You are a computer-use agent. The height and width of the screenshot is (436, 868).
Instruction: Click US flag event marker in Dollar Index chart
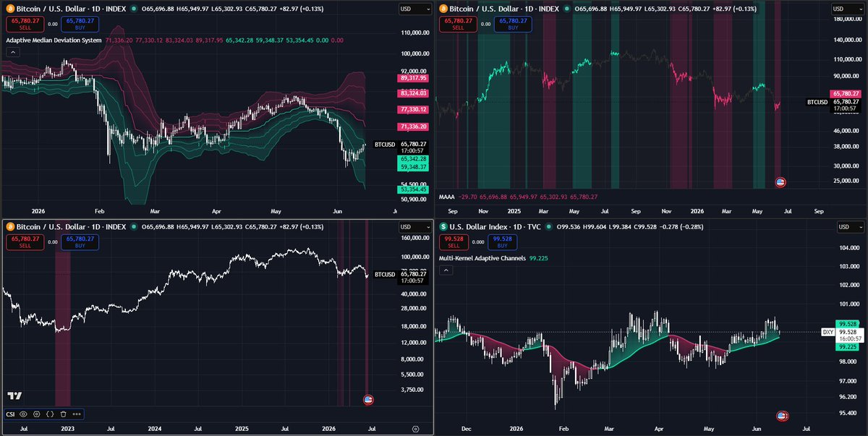coord(781,415)
